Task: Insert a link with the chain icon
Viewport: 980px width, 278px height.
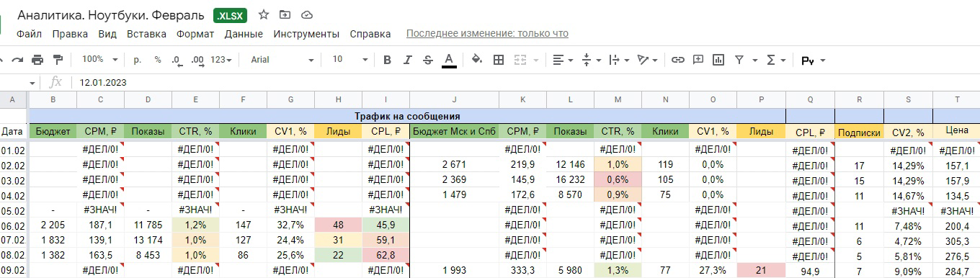Action: tap(677, 60)
